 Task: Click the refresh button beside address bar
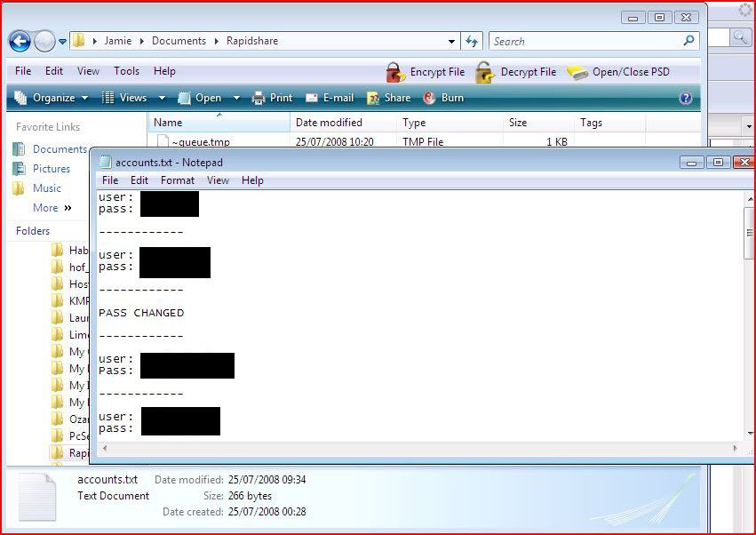click(x=472, y=41)
